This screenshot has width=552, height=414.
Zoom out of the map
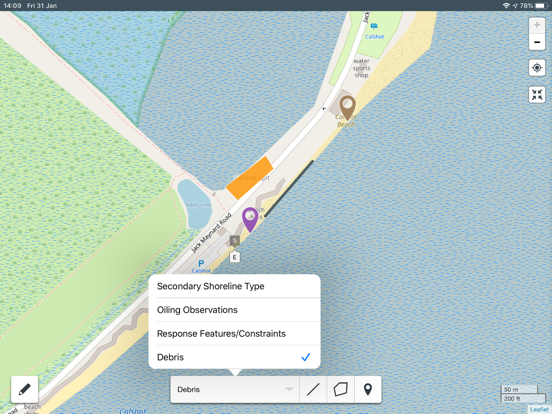tap(537, 42)
